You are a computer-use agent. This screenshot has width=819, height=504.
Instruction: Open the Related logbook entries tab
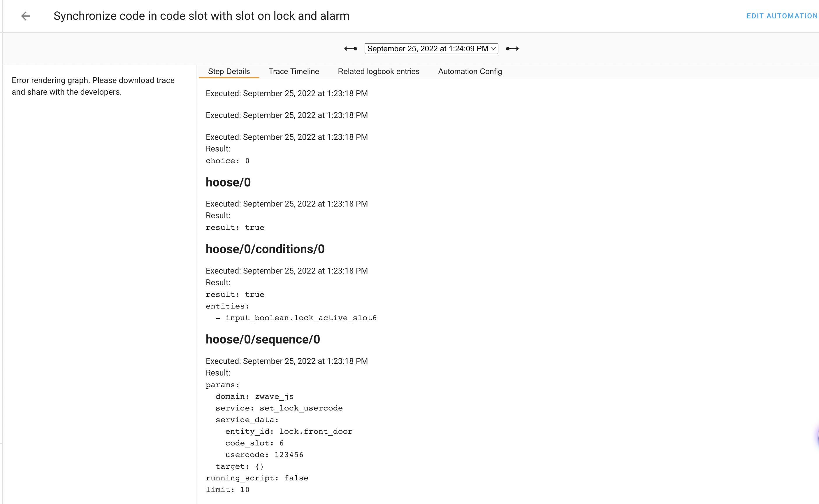pos(379,71)
